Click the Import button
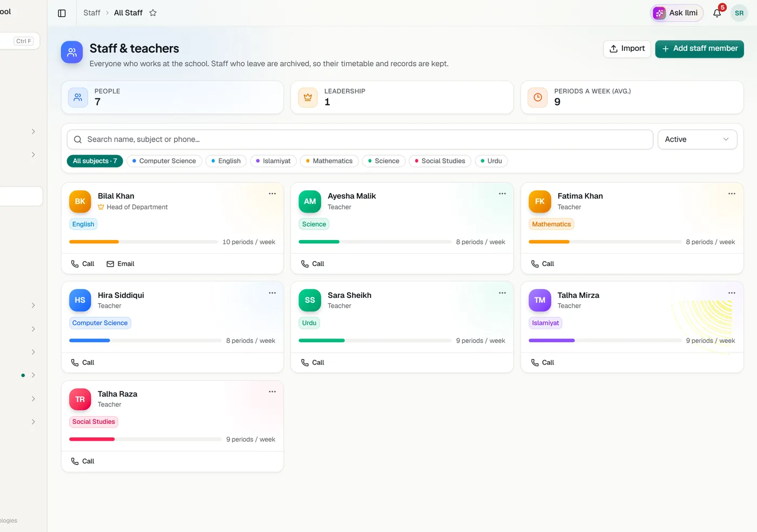This screenshot has height=532, width=757. (627, 49)
